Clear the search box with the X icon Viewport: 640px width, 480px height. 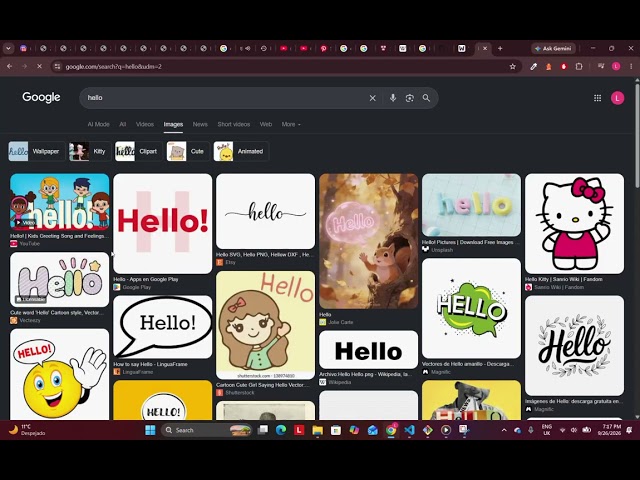pos(372,98)
